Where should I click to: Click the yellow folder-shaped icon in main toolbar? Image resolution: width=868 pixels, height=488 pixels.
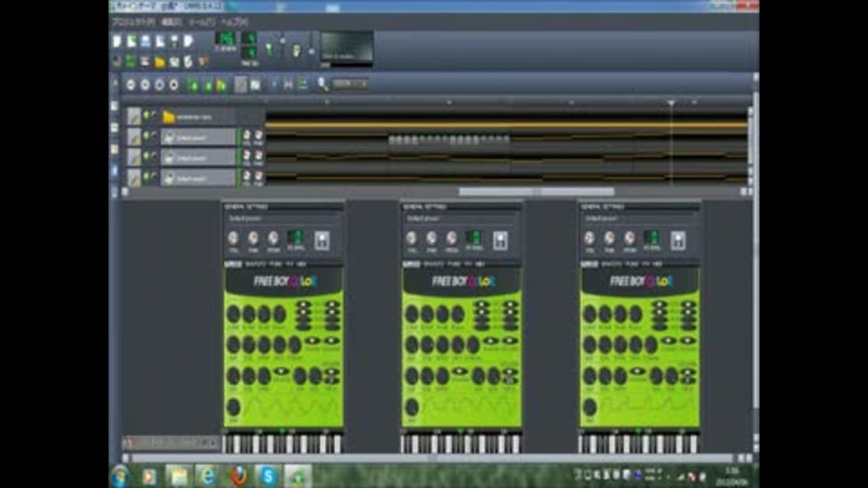160,61
